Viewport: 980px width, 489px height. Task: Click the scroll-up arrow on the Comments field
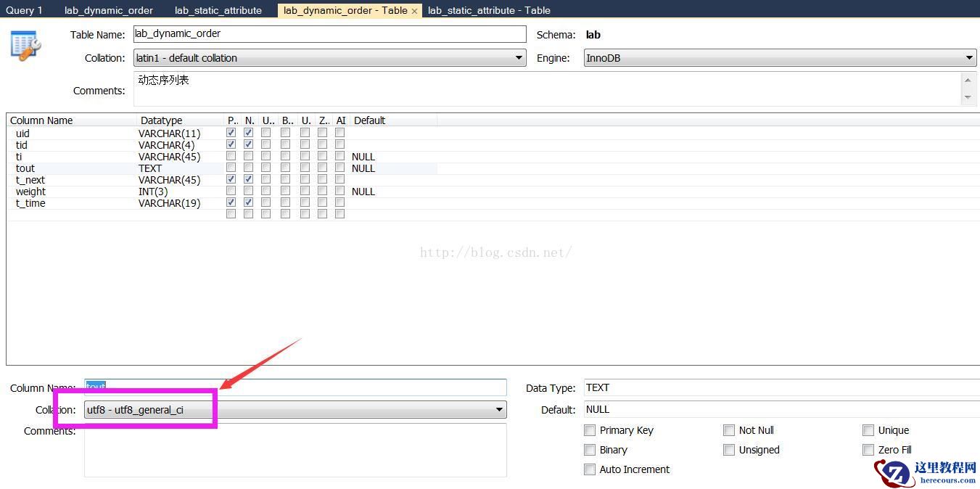pos(969,81)
